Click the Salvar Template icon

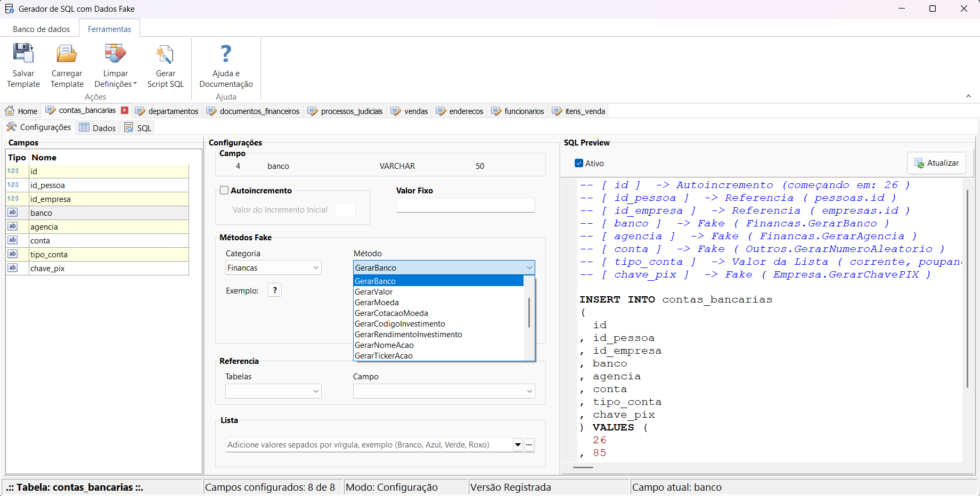(23, 54)
